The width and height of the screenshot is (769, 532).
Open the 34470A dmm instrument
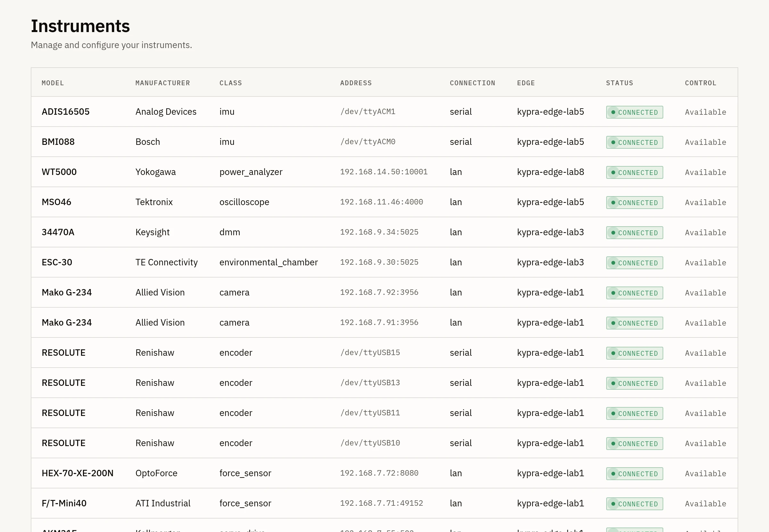pyautogui.click(x=384, y=232)
